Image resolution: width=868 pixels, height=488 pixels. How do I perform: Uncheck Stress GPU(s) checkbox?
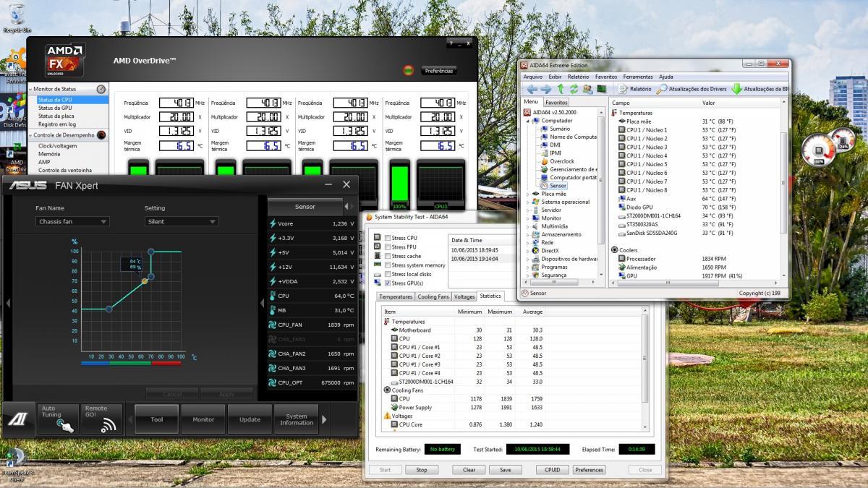coord(388,283)
